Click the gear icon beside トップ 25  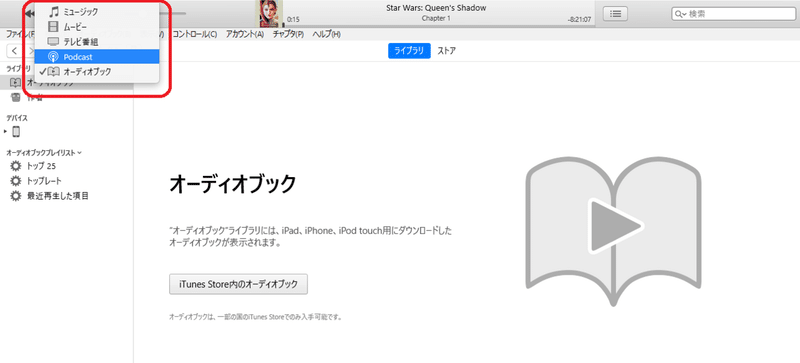pos(16,166)
